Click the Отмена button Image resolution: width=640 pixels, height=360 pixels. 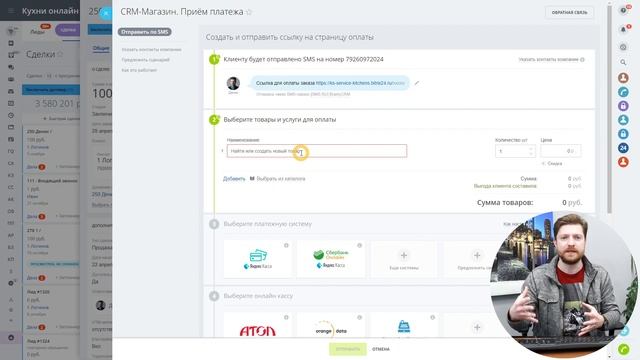click(x=381, y=349)
